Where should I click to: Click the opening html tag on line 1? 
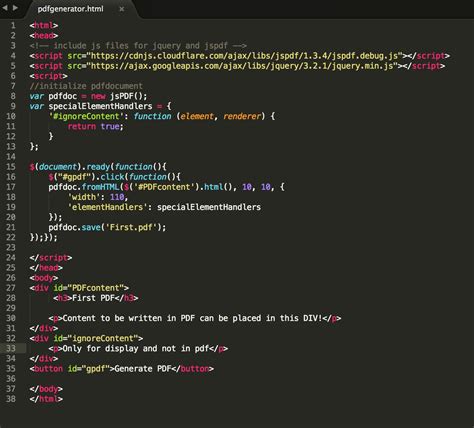44,25
